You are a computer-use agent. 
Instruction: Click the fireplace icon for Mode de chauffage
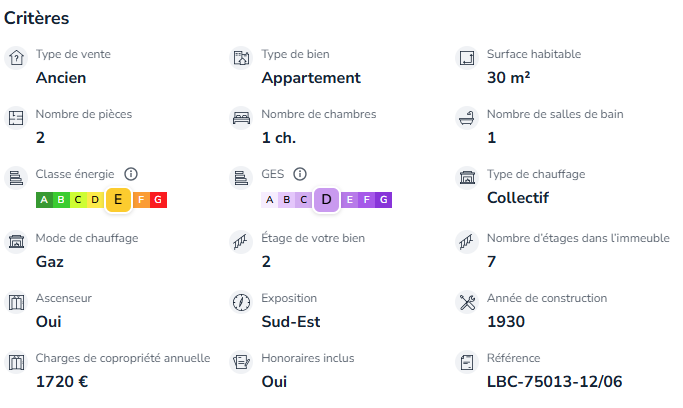(x=15, y=242)
